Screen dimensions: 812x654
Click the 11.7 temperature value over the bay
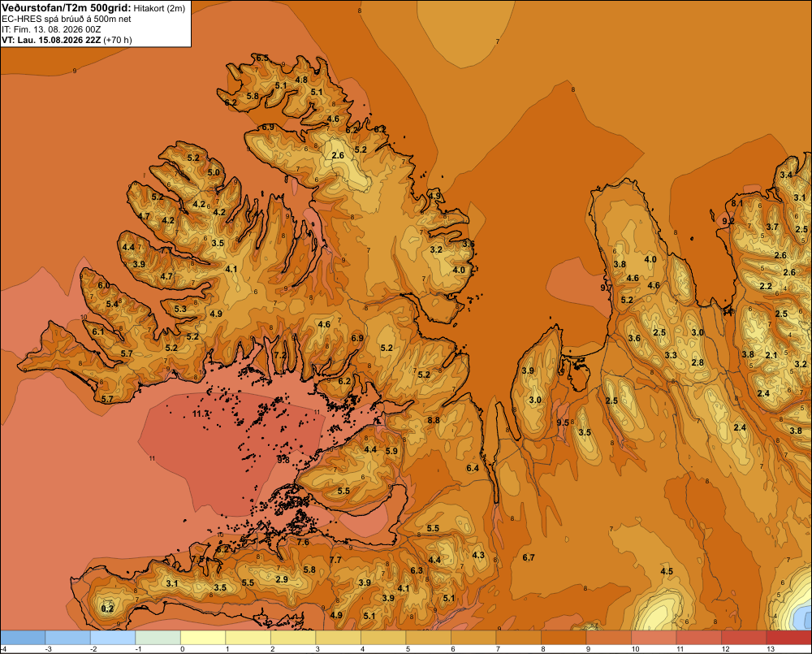tap(201, 414)
